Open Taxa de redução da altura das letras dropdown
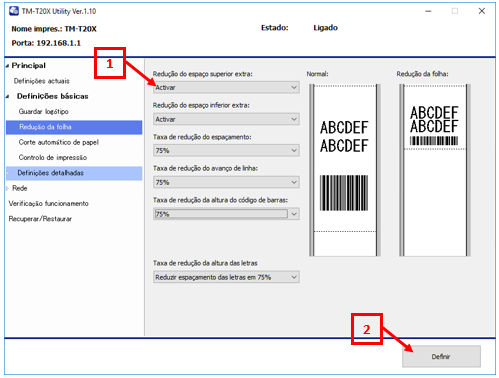Viewport: 499px width, 378px height. (x=226, y=277)
